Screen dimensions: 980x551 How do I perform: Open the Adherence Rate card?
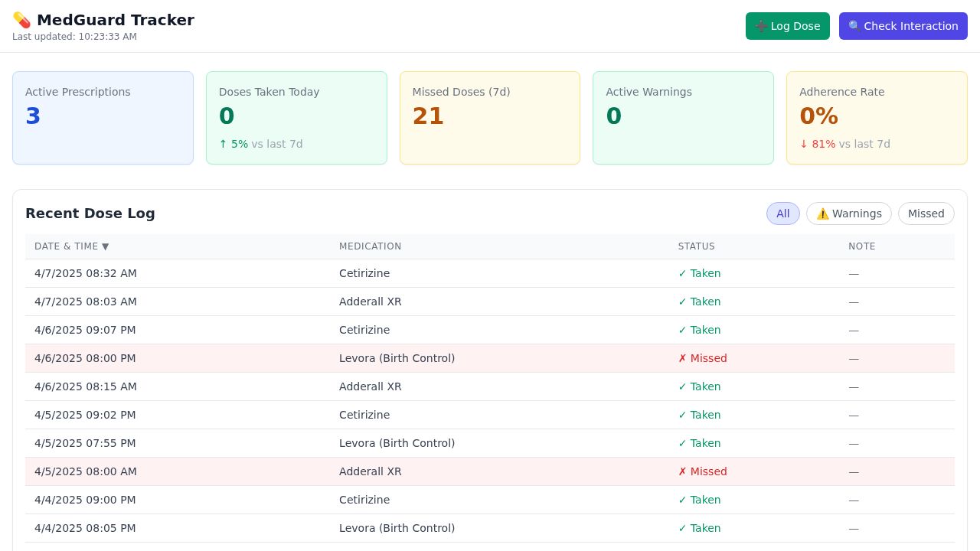[x=877, y=118]
